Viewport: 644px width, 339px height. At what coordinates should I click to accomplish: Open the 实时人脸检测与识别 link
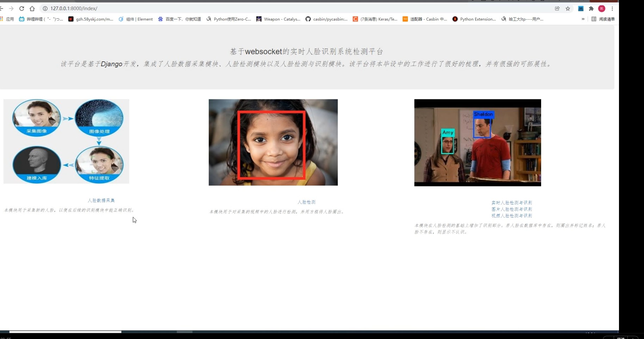pos(512,203)
